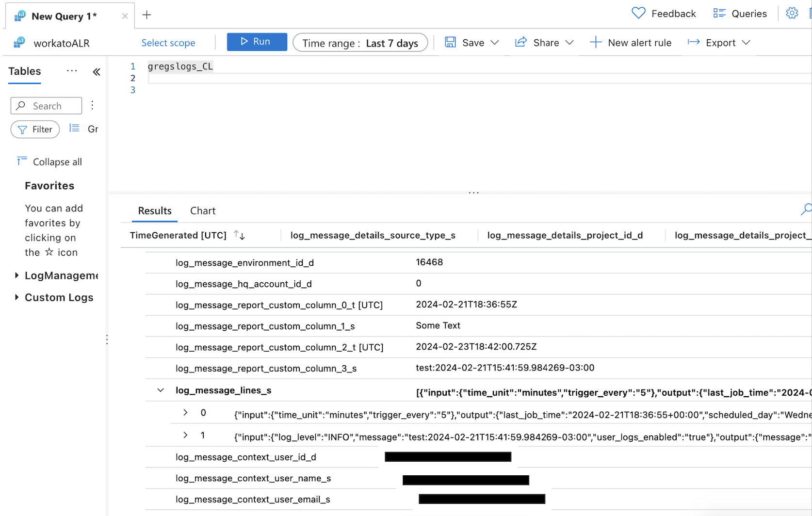Open the Save dropdown arrow
This screenshot has width=812, height=516.
[496, 42]
